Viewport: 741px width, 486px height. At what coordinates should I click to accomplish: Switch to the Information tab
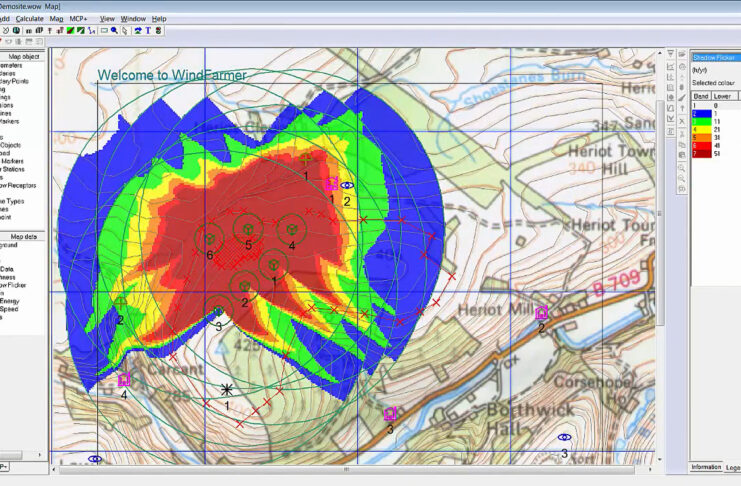click(x=706, y=467)
